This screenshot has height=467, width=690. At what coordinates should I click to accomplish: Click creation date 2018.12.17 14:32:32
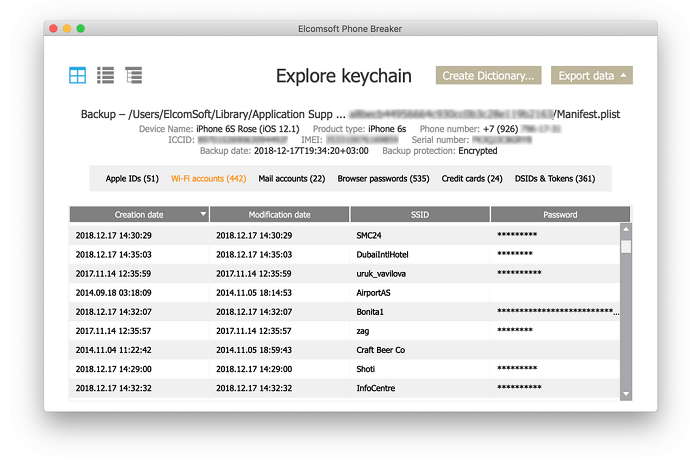pyautogui.click(x=114, y=388)
